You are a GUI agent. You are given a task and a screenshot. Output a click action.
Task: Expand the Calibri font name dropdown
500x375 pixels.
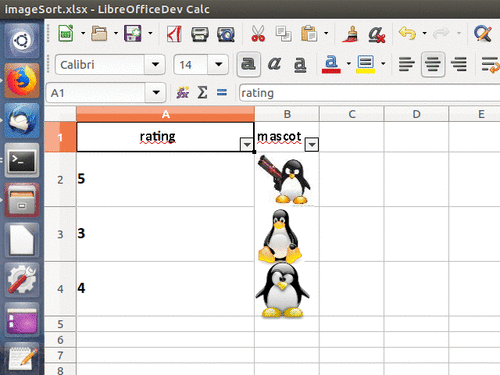pos(155,64)
